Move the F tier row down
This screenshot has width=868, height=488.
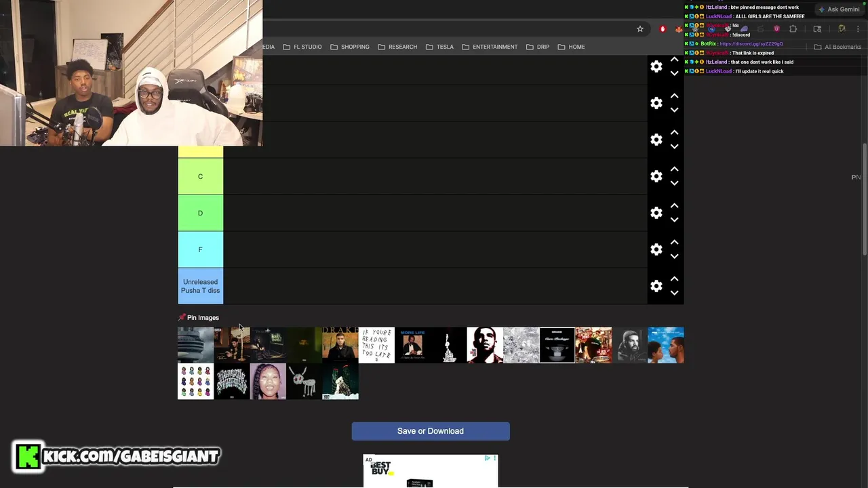674,256
